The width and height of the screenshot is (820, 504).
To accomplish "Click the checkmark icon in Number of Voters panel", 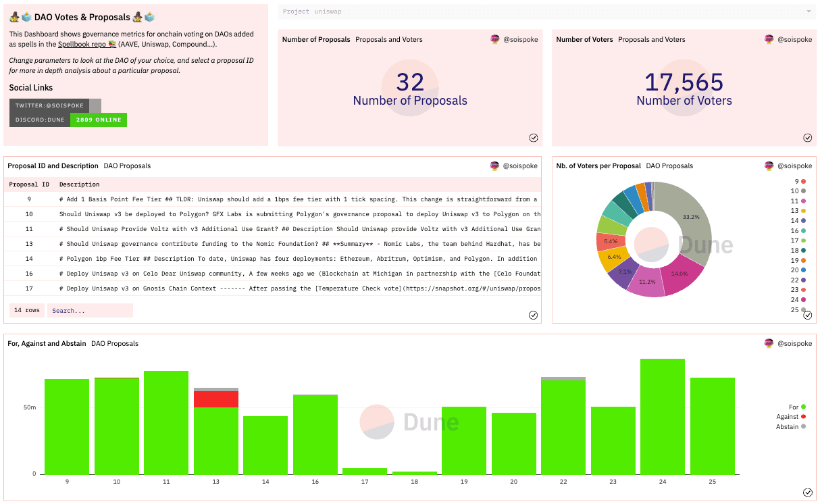I will 808,138.
